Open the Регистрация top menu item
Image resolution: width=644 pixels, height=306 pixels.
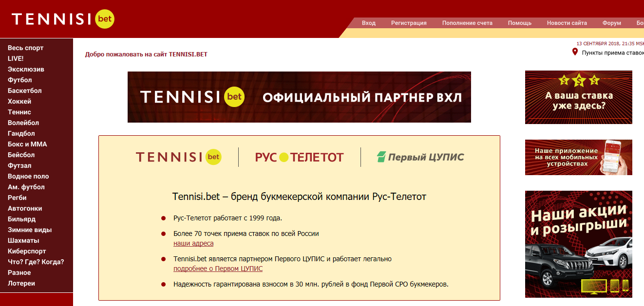tap(409, 23)
